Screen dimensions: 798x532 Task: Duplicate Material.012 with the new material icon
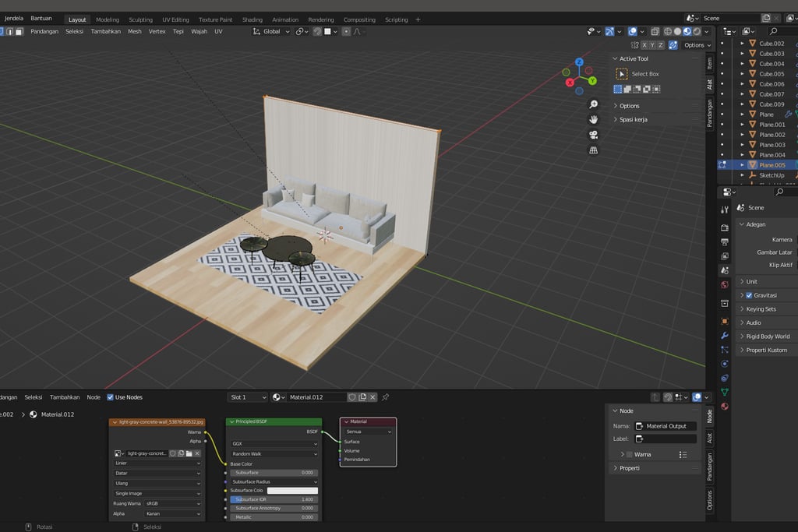(x=362, y=397)
